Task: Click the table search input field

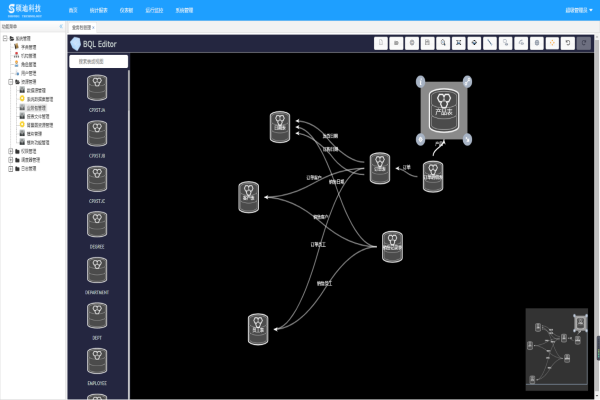Action: click(99, 61)
